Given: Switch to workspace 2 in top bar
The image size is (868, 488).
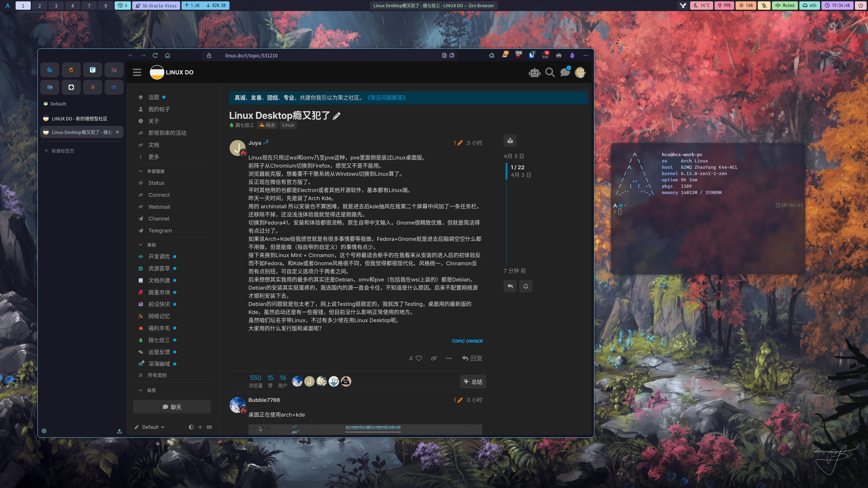Looking at the screenshot, I should click(39, 5).
